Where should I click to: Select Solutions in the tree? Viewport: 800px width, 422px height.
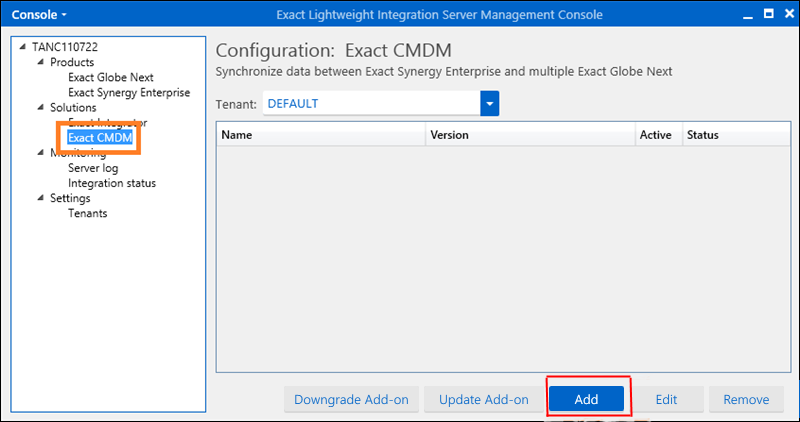coord(73,108)
